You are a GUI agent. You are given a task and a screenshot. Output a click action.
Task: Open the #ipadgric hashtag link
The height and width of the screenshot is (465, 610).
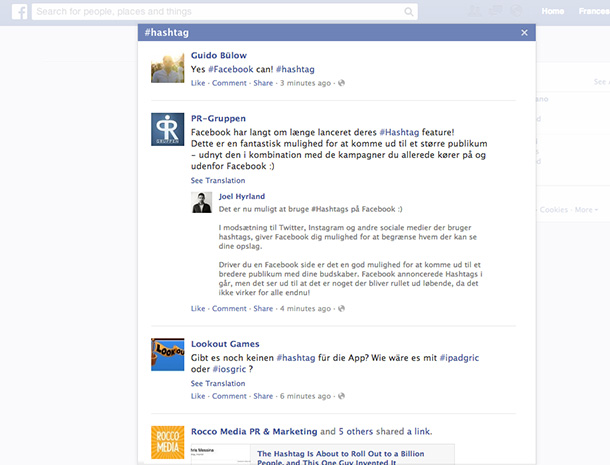pos(462,357)
